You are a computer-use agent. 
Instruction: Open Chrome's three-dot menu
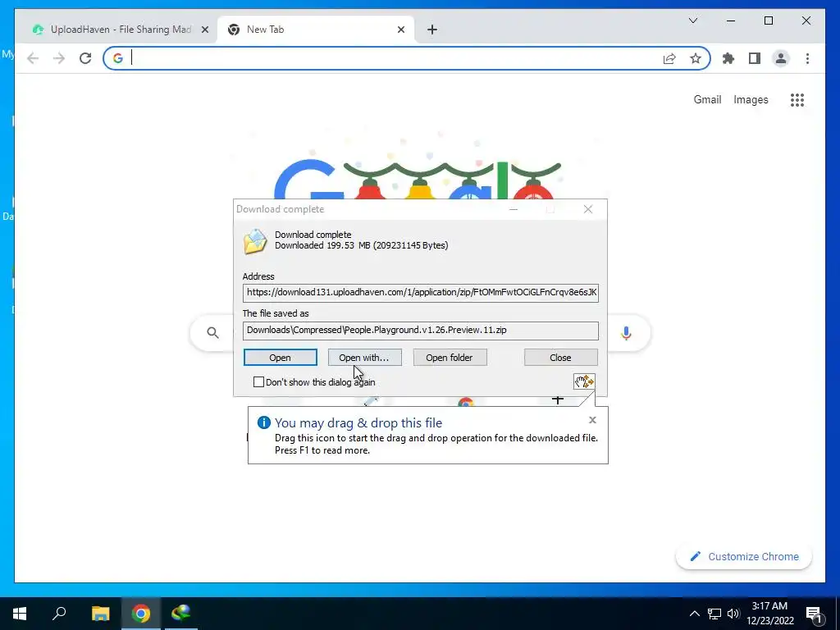807,58
